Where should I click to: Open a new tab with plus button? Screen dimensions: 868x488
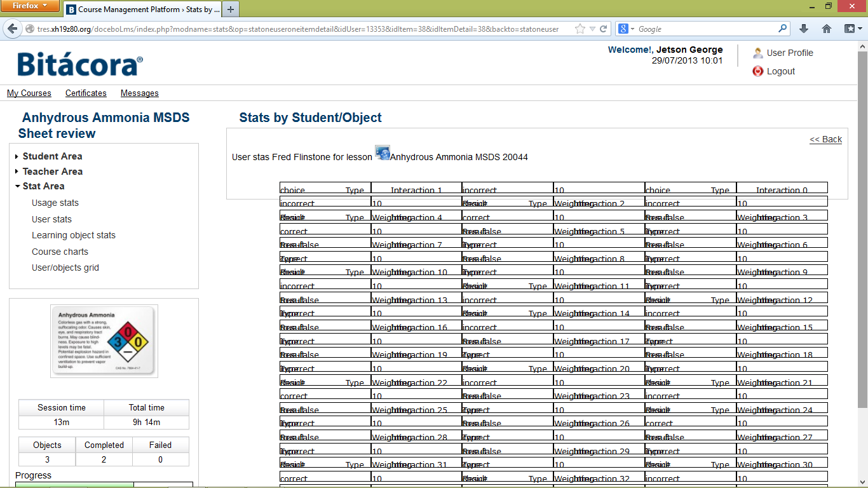point(231,10)
